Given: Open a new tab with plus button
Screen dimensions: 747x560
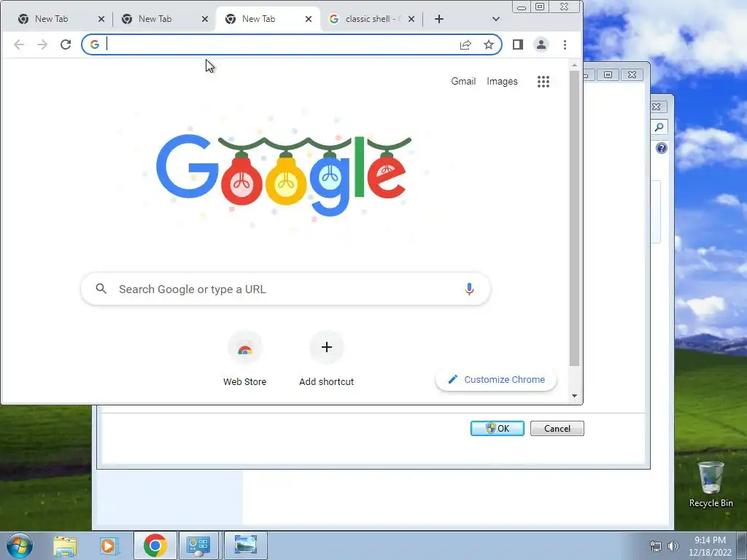Looking at the screenshot, I should 438,19.
